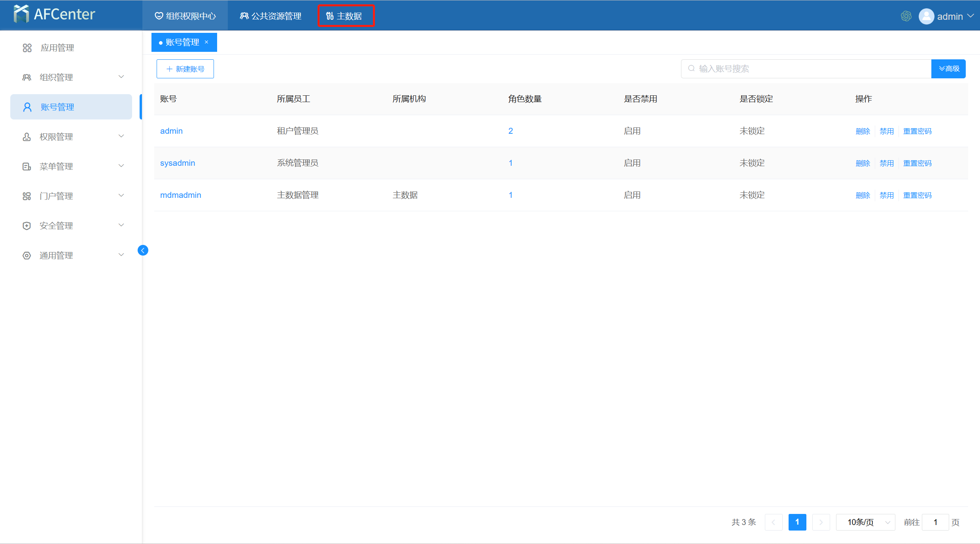Expand the 安全管理 menu chevron
Image resolution: width=980 pixels, height=544 pixels.
(121, 225)
